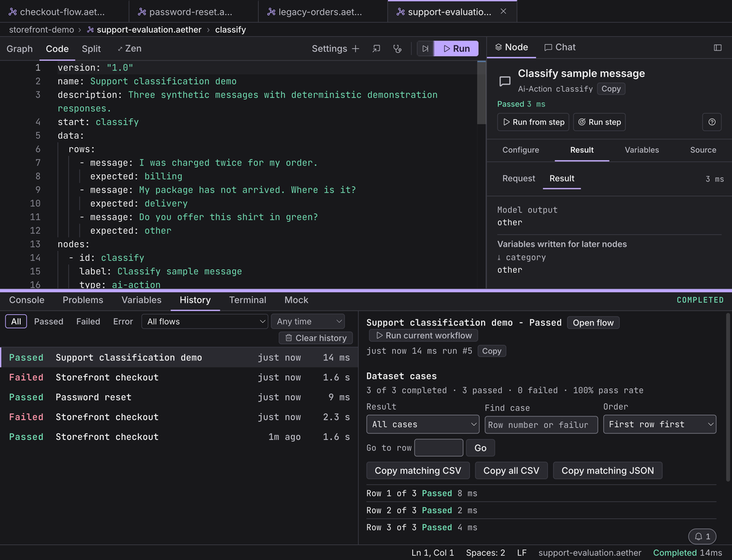Open the checkout-flow.aether file tab
732x560 pixels.
[65, 11]
